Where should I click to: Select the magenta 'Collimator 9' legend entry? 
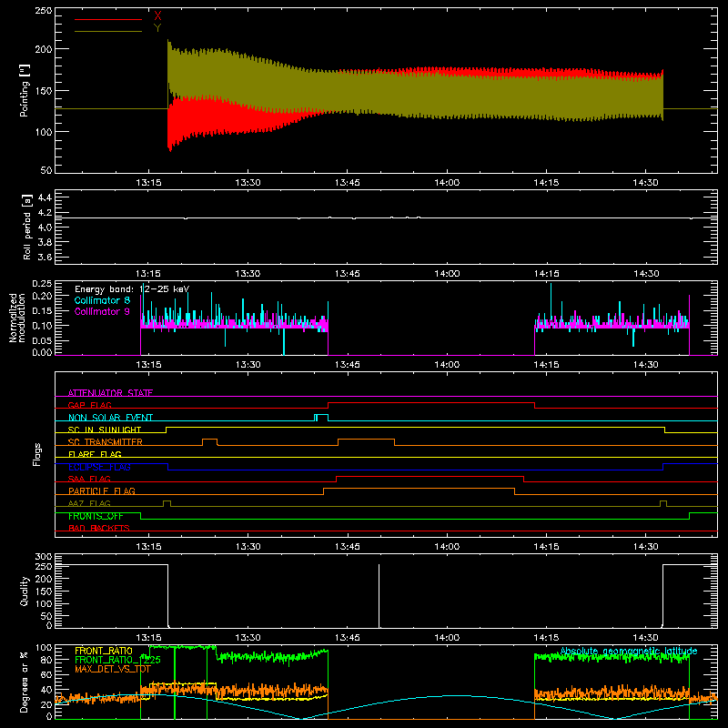coord(102,311)
